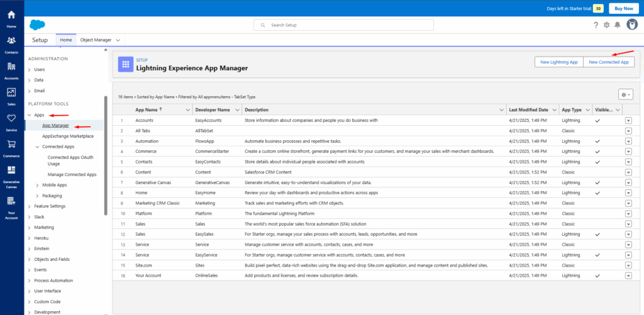Expand the Feature Settings section
644x315 pixels.
29,206
